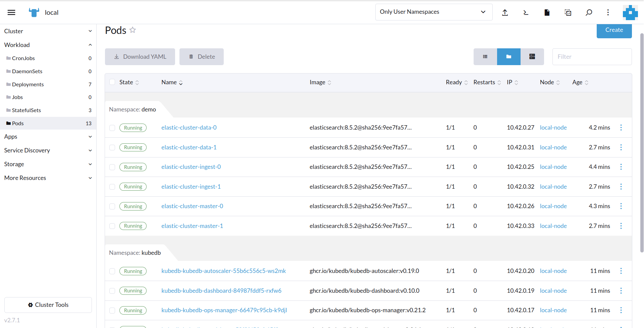
Task: Go to Deployments in the sidebar
Action: click(28, 84)
